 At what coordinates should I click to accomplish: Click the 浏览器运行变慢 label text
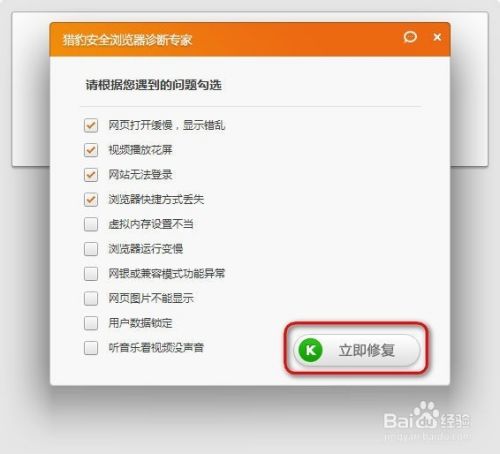(x=146, y=249)
